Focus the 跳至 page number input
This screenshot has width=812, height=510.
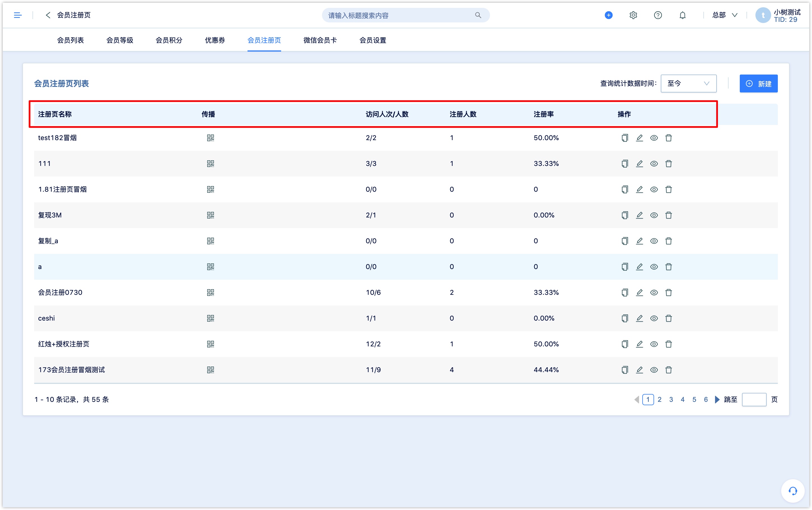[x=754, y=400]
